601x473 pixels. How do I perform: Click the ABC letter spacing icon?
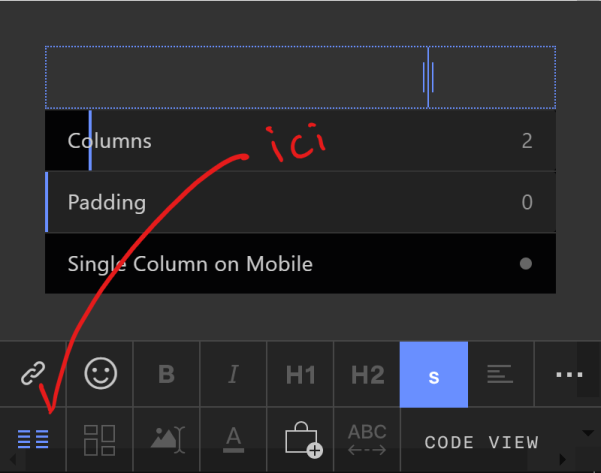367,440
